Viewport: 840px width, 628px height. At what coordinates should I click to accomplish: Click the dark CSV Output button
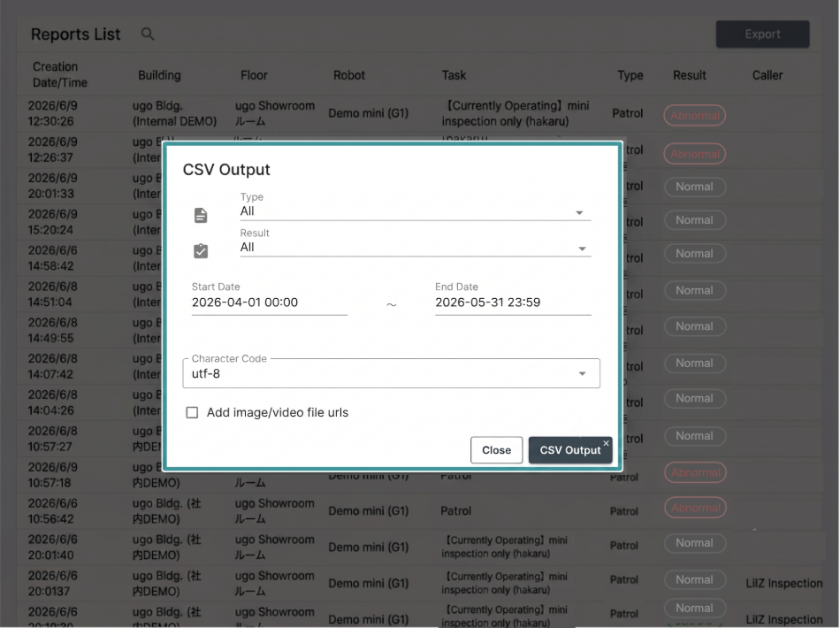(570, 450)
